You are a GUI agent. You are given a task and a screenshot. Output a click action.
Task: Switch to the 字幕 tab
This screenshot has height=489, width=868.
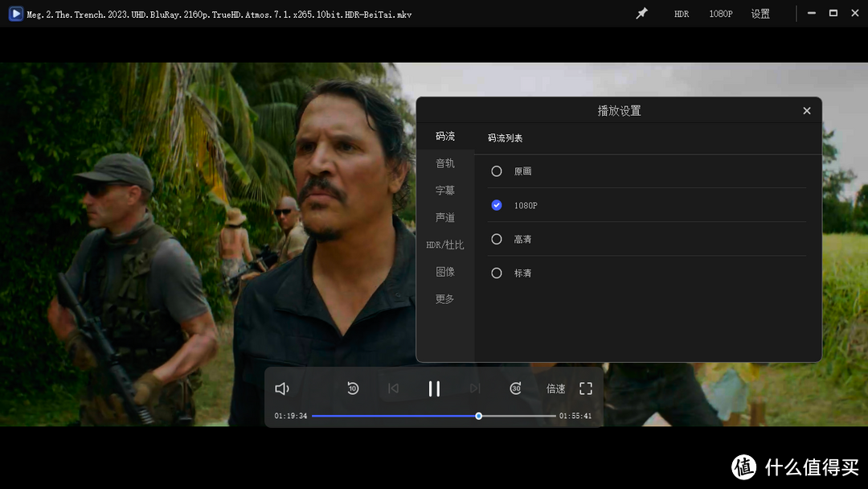(x=445, y=191)
